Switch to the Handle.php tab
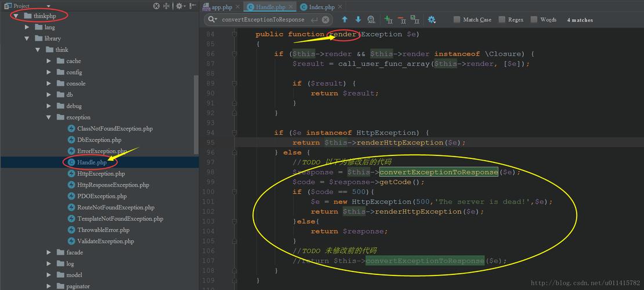Viewport: 644px width, 290px height. point(269,7)
